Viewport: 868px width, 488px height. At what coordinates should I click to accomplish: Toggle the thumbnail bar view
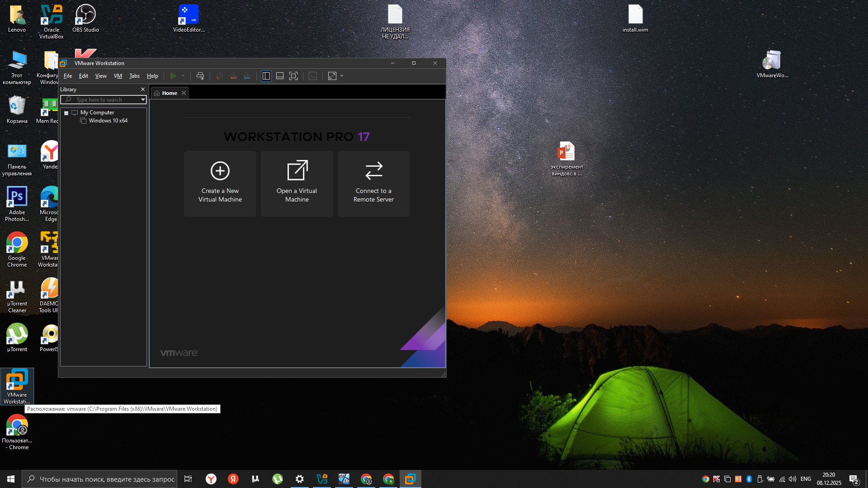280,76
